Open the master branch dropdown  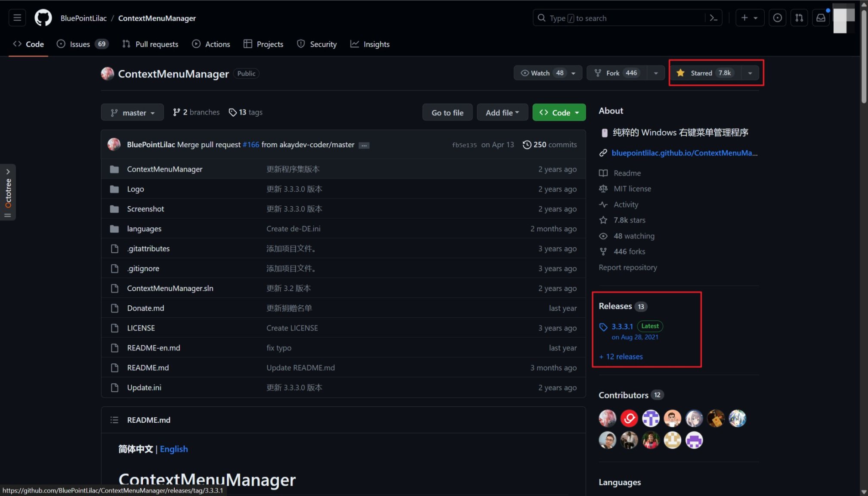click(132, 112)
